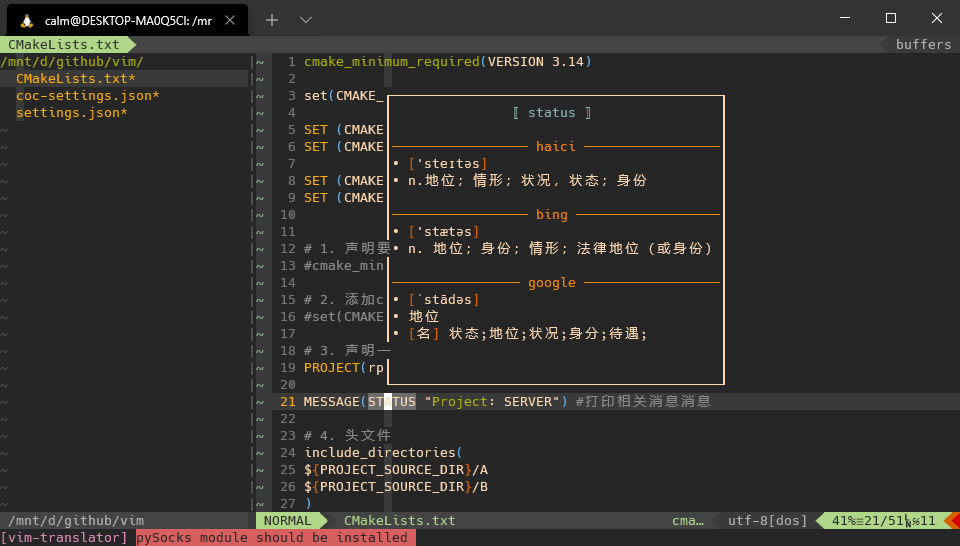Click the buffers label in tabline
Image resolution: width=960 pixels, height=546 pixels.
pos(923,45)
